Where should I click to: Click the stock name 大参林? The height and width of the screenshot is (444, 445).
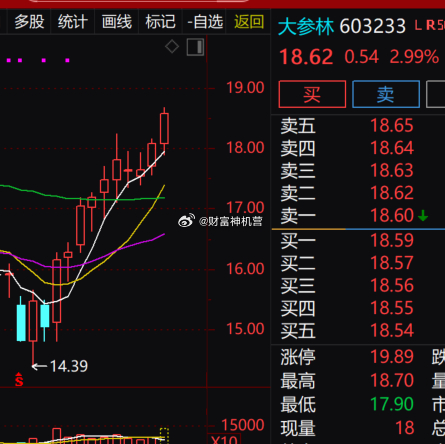[306, 27]
